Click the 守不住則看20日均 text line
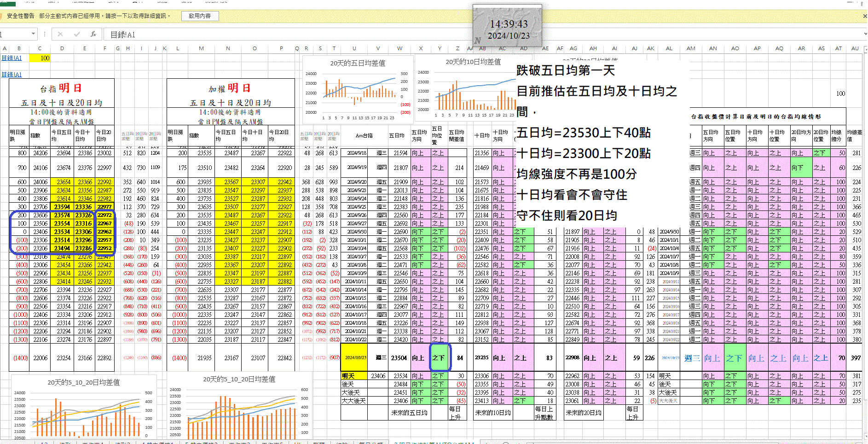Screen dimensions: 868x444 (x=567, y=216)
